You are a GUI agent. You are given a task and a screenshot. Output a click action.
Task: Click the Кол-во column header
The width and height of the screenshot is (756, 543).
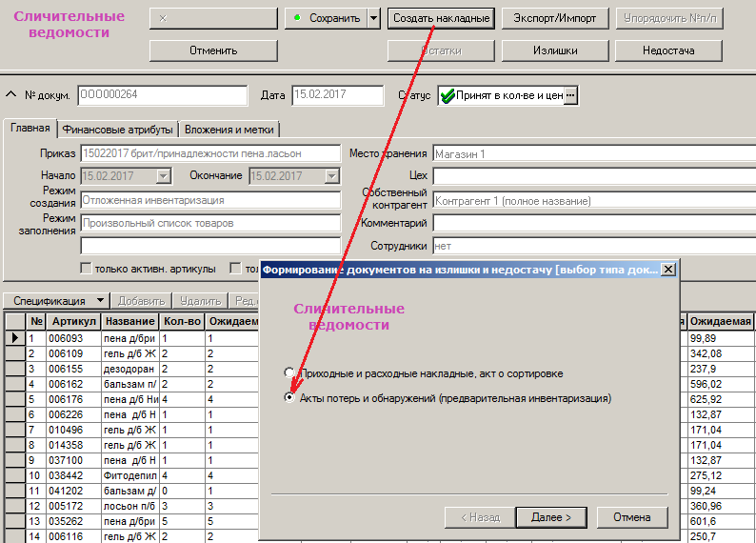coord(182,321)
